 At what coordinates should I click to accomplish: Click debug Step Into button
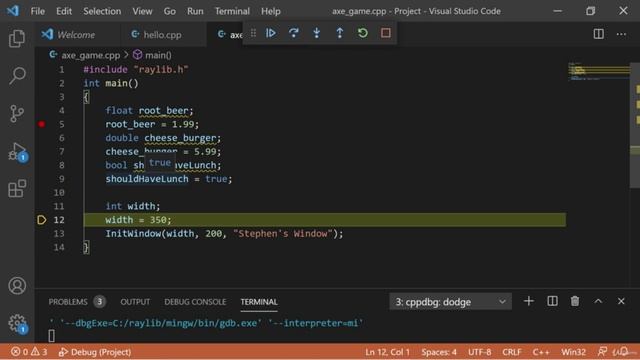[316, 33]
